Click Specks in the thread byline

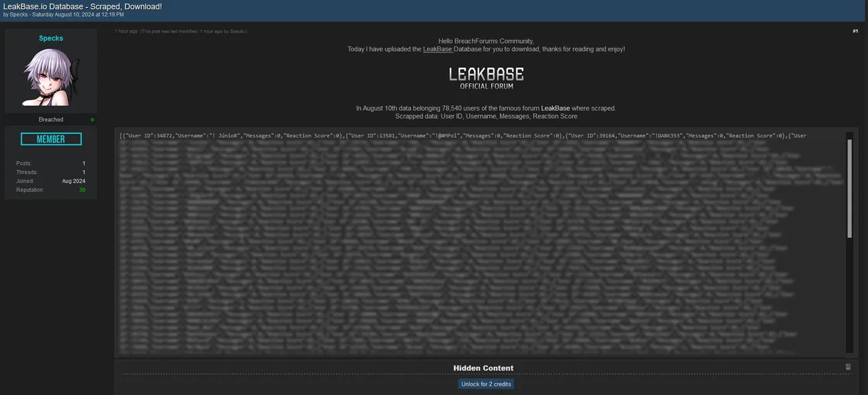[x=19, y=15]
